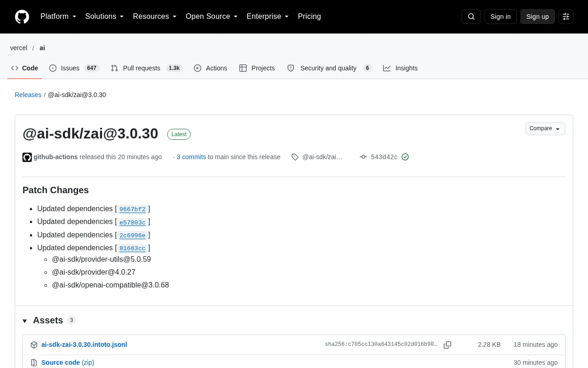The image size is (588, 368).
Task: Go to the Actions tab
Action: pos(210,68)
